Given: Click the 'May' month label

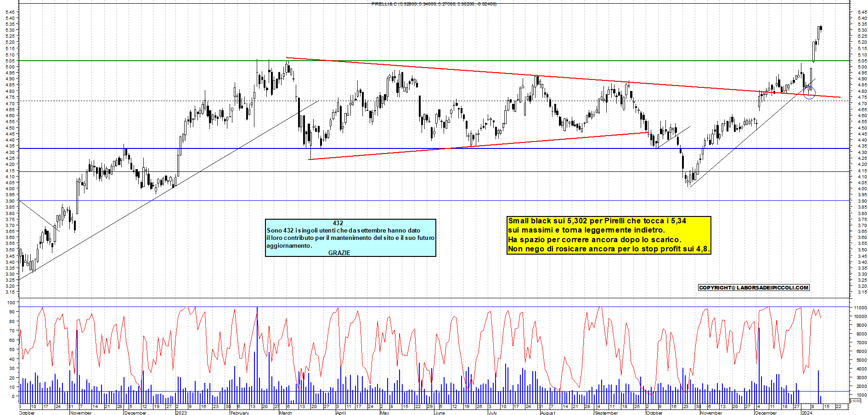Looking at the screenshot, I should pyautogui.click(x=384, y=413).
